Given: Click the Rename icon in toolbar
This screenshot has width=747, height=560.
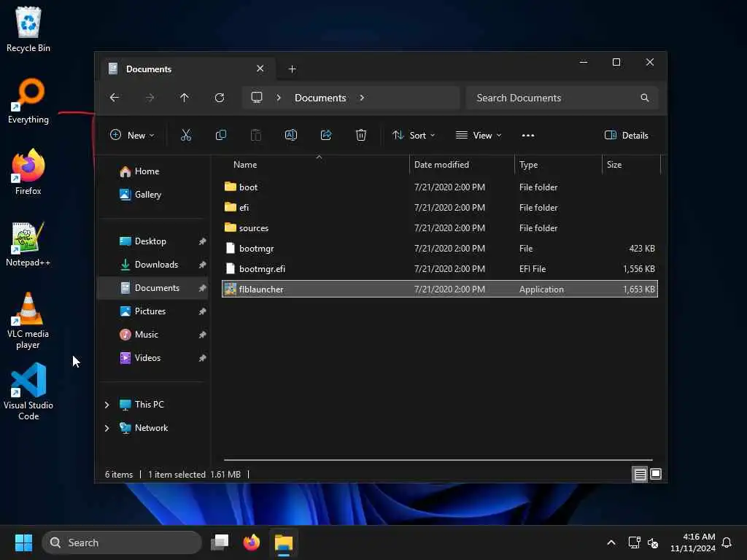Looking at the screenshot, I should click(290, 135).
